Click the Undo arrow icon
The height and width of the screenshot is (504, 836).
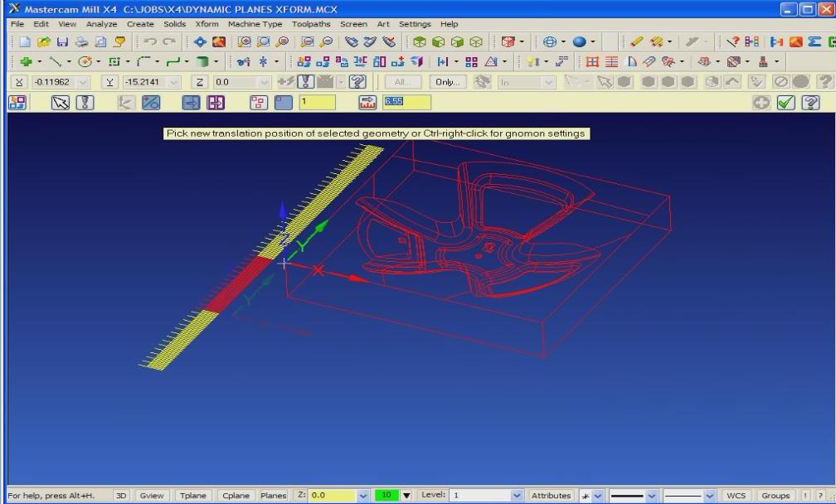150,41
